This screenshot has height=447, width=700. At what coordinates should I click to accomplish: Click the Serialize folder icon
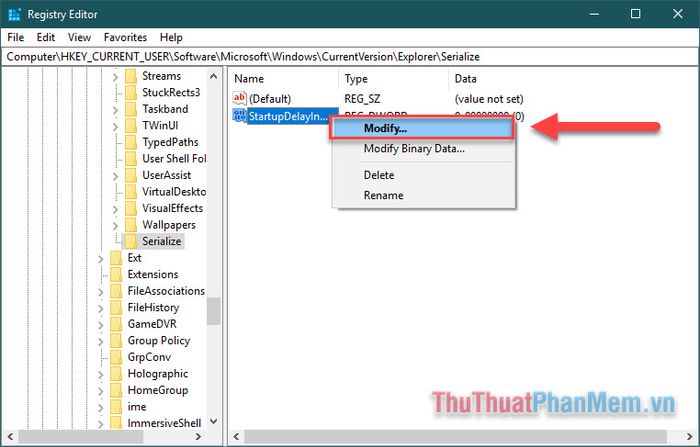(131, 242)
